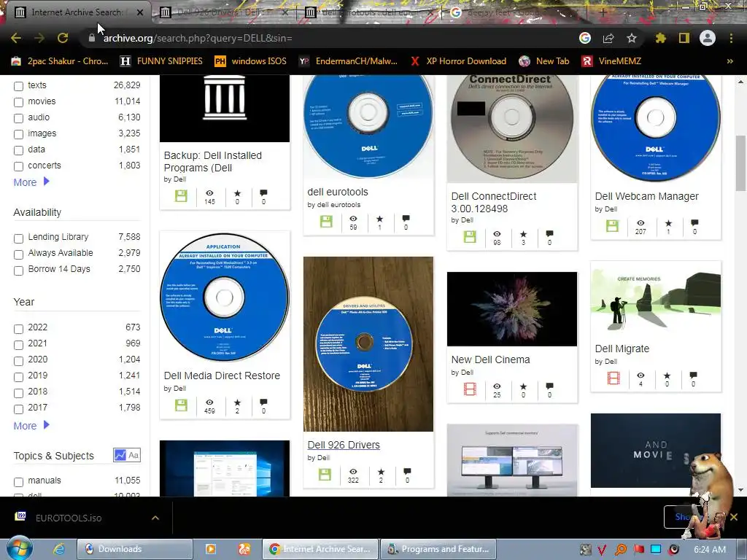Open the Windows Start orb
747x560 pixels.
[x=19, y=548]
